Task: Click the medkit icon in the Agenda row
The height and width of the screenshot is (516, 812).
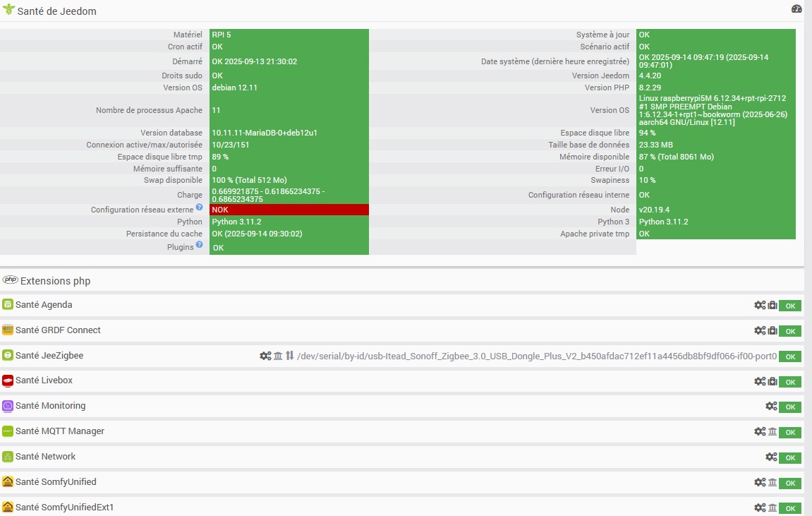Action: tap(772, 305)
